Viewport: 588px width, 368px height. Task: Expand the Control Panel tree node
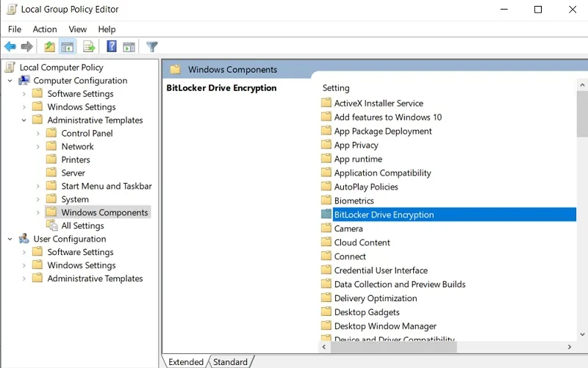pos(38,134)
